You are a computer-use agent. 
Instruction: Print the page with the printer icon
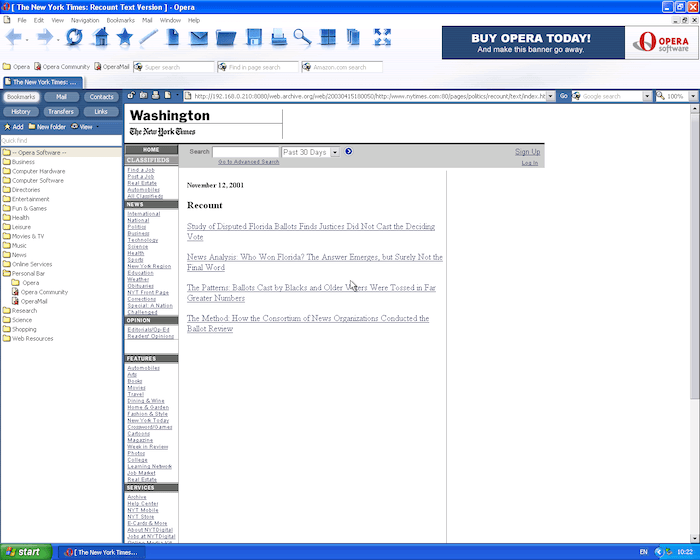279,38
